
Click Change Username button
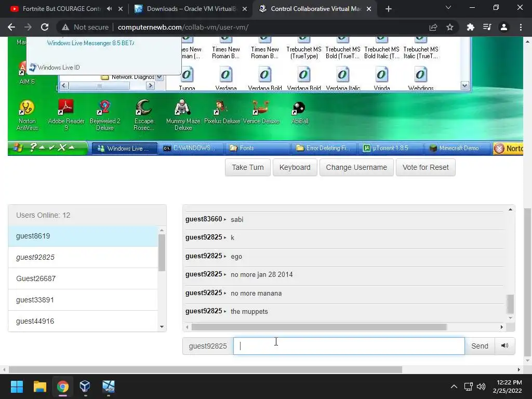click(x=356, y=167)
